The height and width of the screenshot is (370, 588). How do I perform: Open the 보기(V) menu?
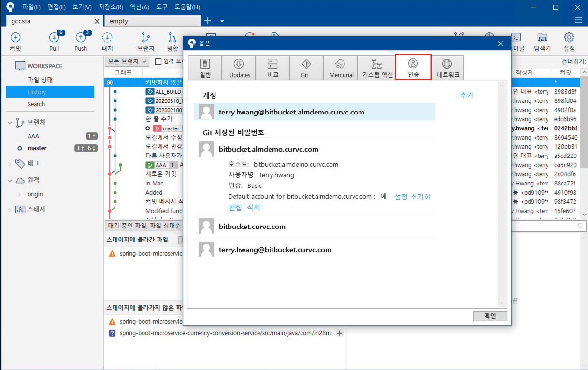click(x=82, y=7)
